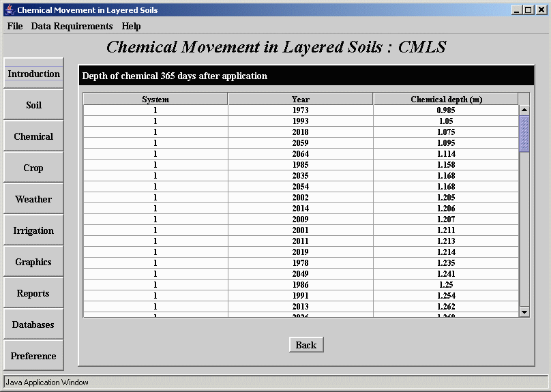Click the 1.211 chemical depth value
Viewport: 551px width, 392px height.
click(446, 230)
